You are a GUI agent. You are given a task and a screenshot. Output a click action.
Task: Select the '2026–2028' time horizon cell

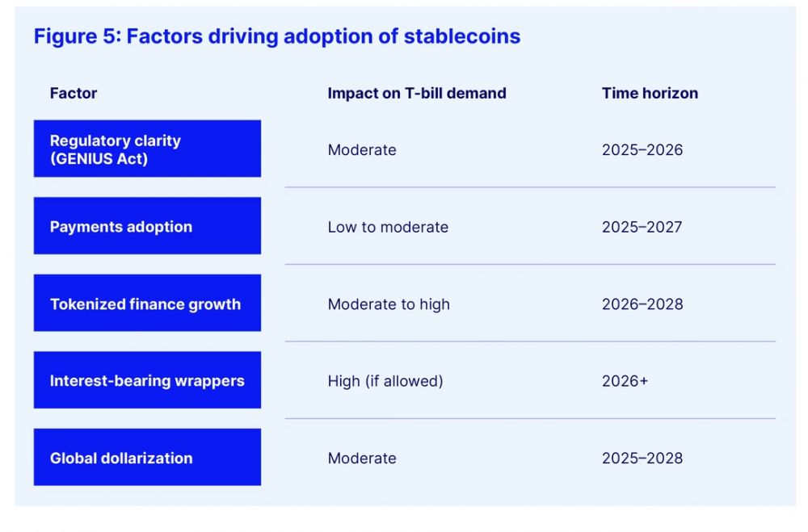642,304
